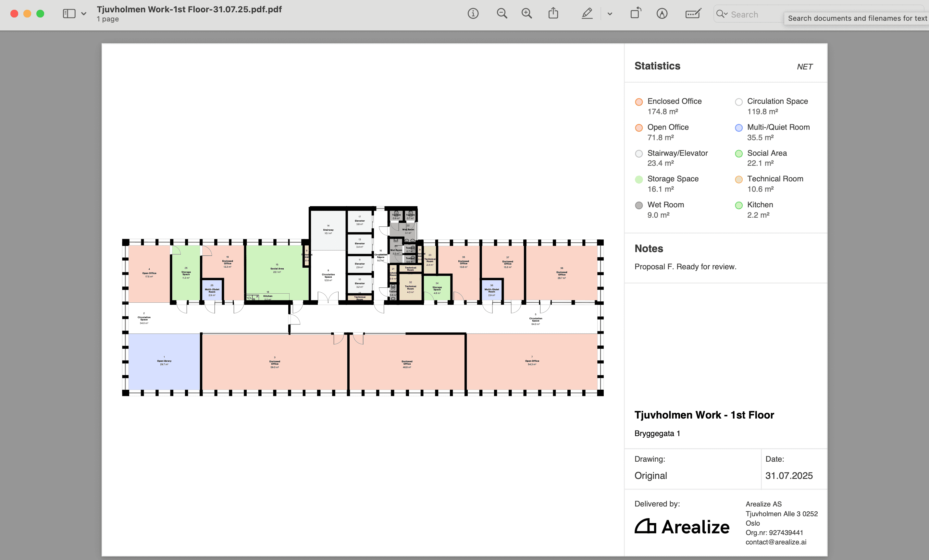The height and width of the screenshot is (560, 929).
Task: Click the document title Tjuvholmen Work-1st Floor
Action: click(x=189, y=9)
